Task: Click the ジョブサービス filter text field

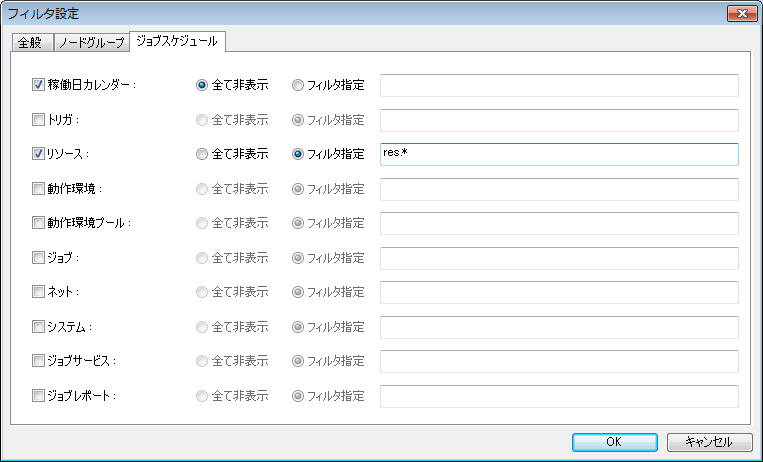Action: tap(559, 362)
